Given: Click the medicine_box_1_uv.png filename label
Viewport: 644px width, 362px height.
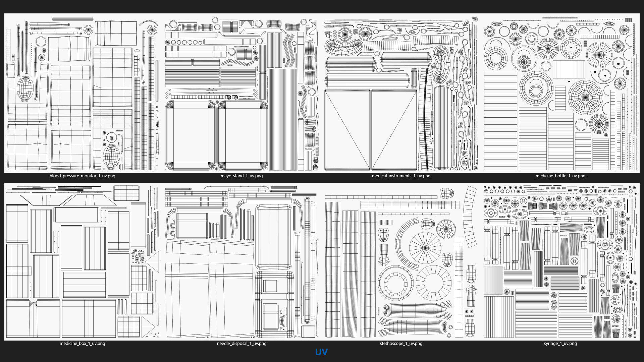Looking at the screenshot, I should (x=83, y=344).
